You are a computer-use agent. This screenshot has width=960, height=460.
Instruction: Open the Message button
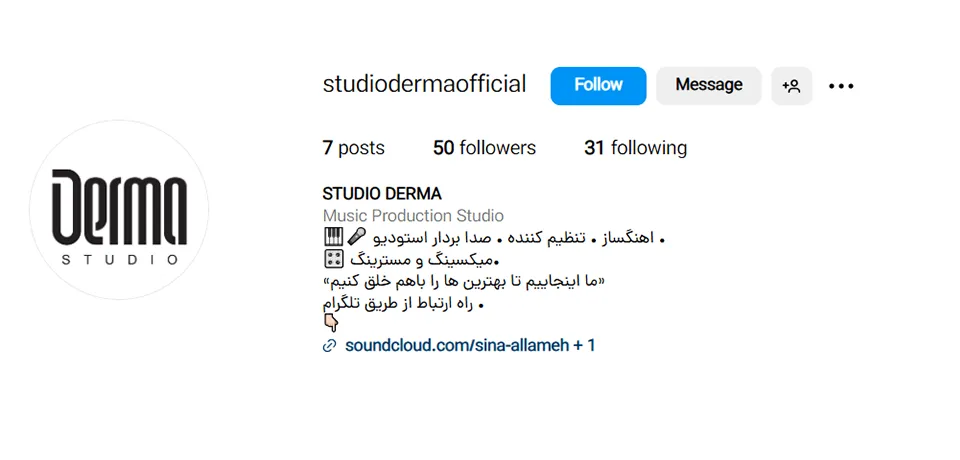[x=709, y=86]
